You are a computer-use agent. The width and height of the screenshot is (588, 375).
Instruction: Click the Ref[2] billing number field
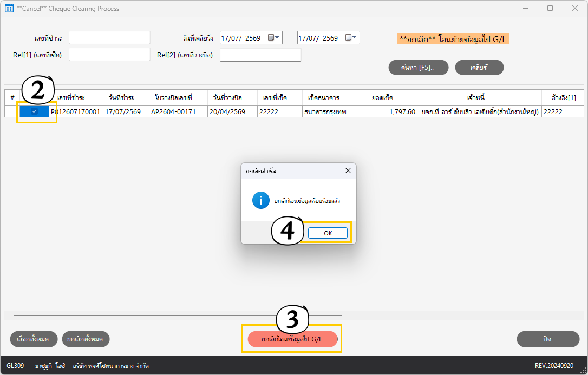click(260, 55)
